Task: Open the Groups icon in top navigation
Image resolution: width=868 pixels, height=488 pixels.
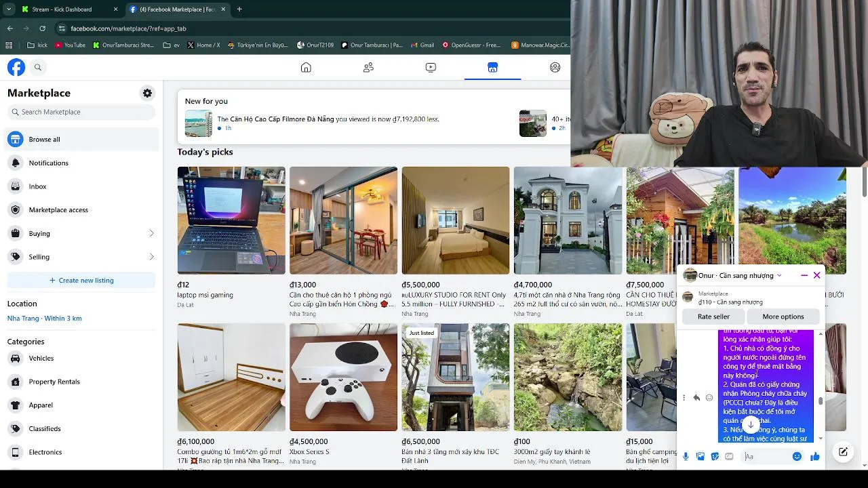Action: point(555,67)
